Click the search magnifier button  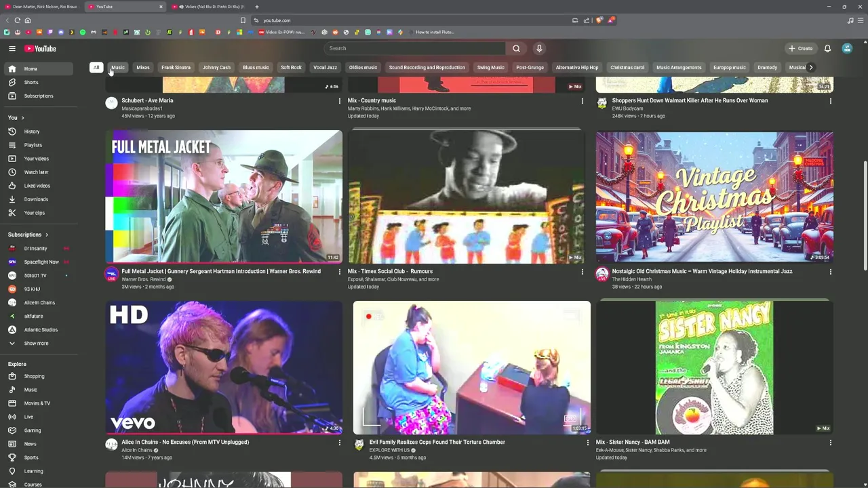[x=516, y=48]
